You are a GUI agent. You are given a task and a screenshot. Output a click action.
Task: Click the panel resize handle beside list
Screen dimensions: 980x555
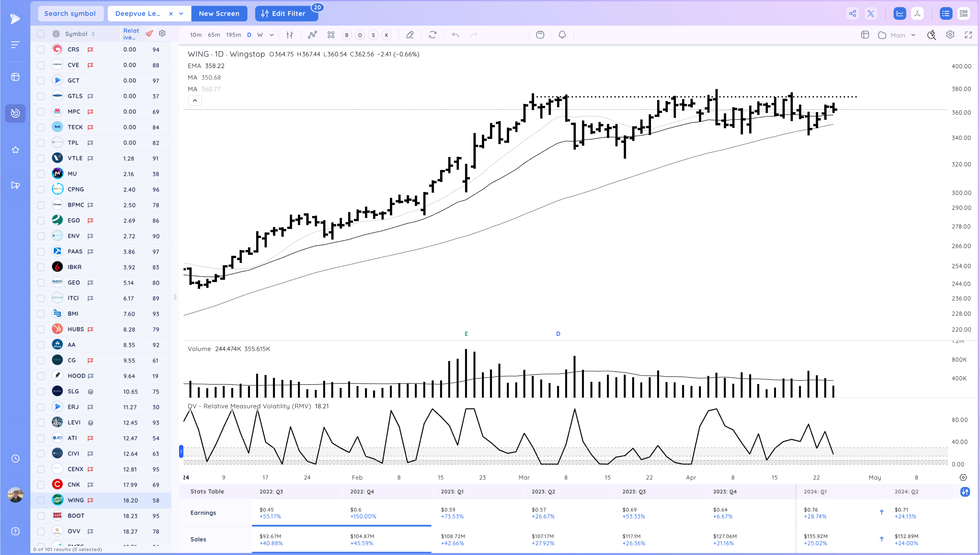175,297
